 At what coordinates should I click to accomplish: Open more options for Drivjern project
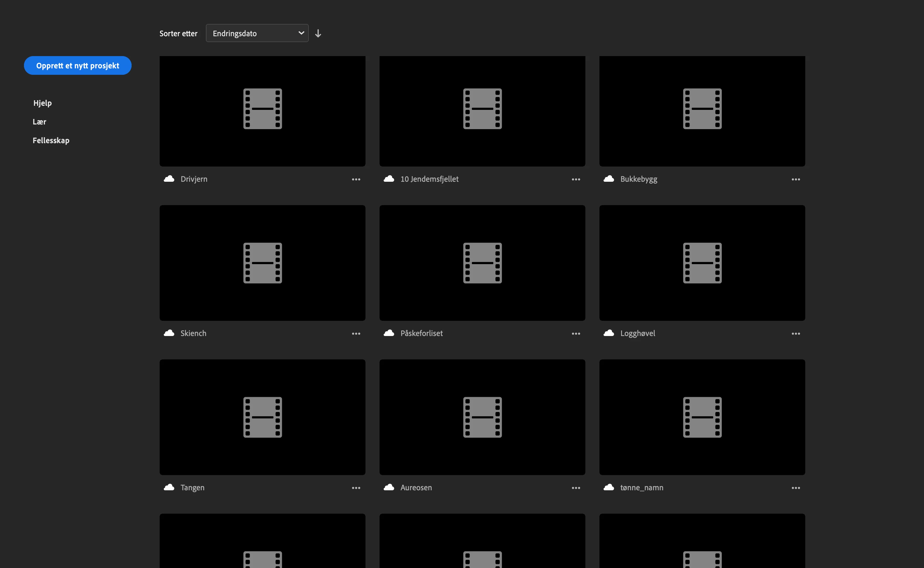[x=356, y=180]
